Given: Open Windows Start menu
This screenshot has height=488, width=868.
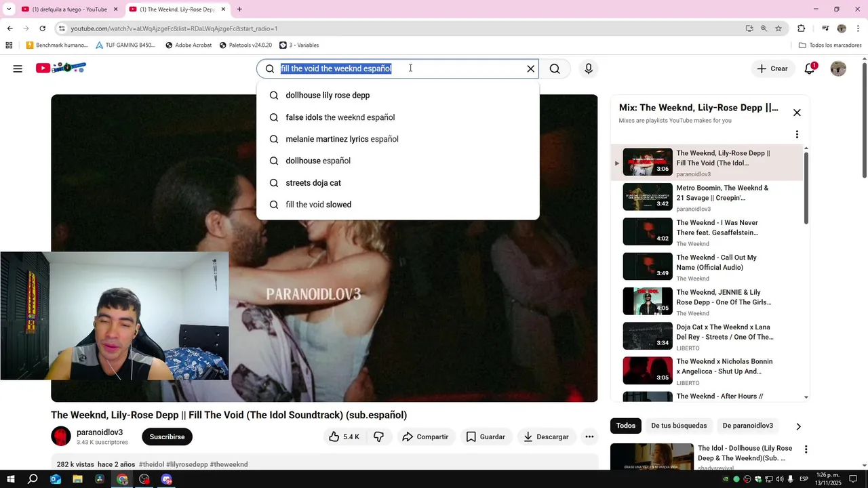Looking at the screenshot, I should (x=10, y=479).
